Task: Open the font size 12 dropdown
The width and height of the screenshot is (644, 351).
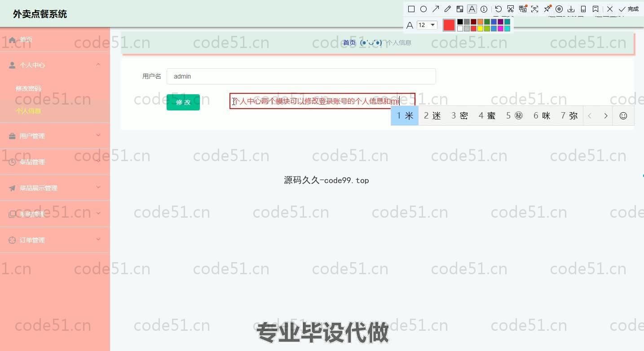Action: click(x=427, y=25)
